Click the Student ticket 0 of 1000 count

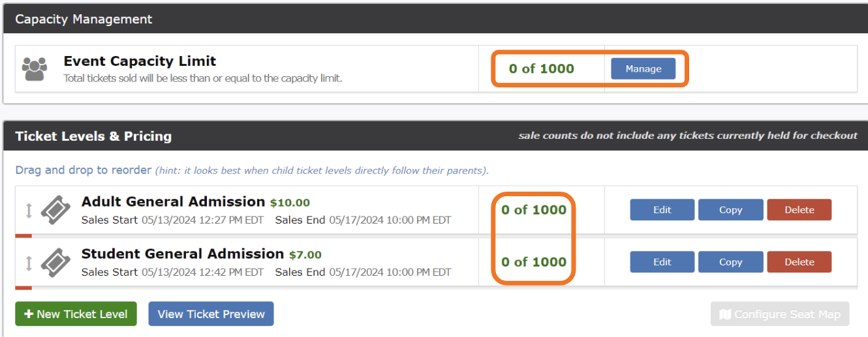pyautogui.click(x=533, y=262)
